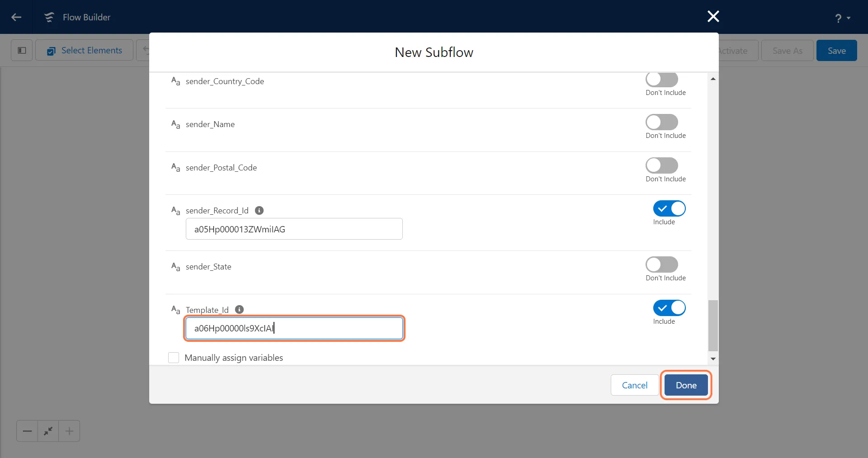Toggle the left panel sidebar icon
Screen dimensions: 868x458
22,50
